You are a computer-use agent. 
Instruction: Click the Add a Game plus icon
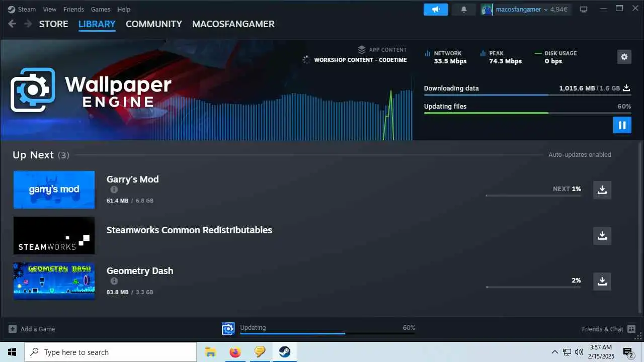pos(13,329)
